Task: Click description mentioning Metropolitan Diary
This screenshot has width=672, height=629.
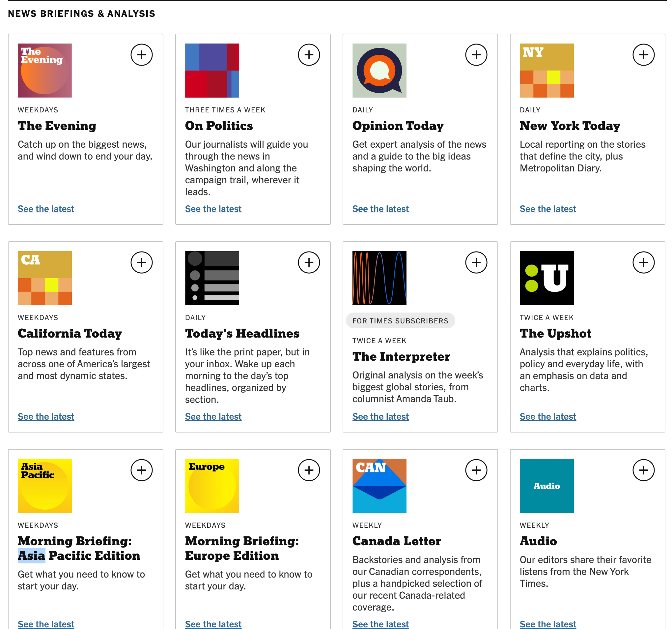Action: [x=582, y=157]
